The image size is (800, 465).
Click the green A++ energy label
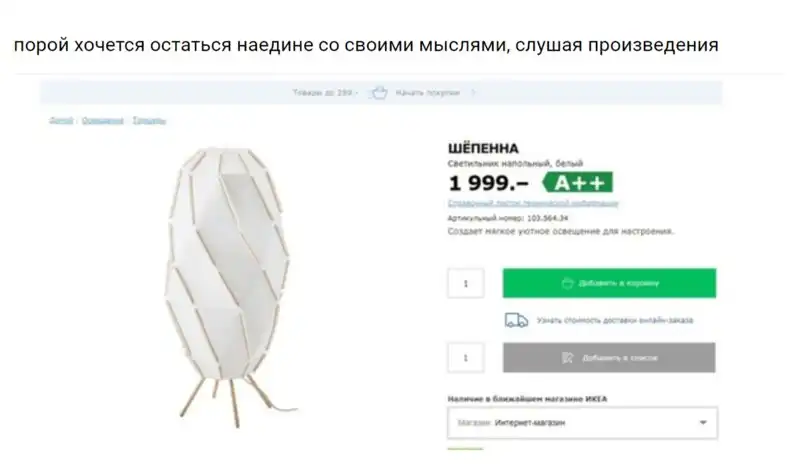click(x=578, y=183)
